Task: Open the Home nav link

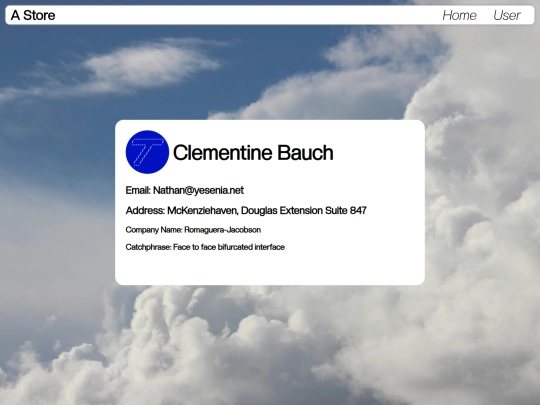Action: pyautogui.click(x=459, y=15)
